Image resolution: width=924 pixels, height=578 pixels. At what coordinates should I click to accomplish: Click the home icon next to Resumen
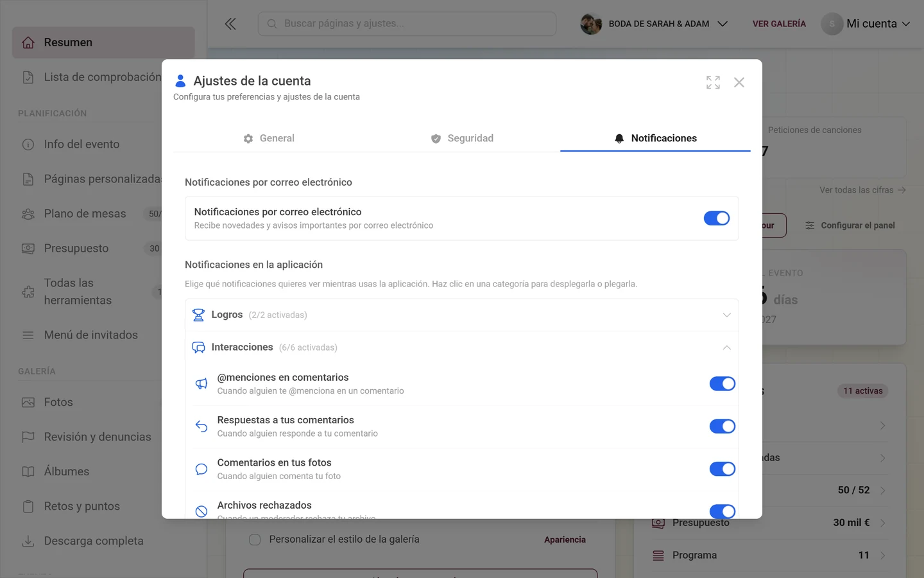pos(28,42)
